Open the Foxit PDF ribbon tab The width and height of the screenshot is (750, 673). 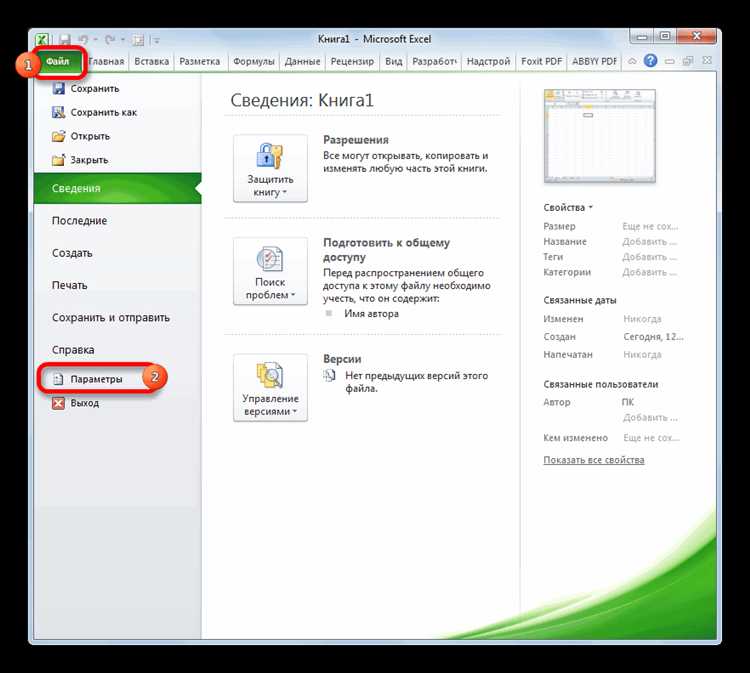541,61
